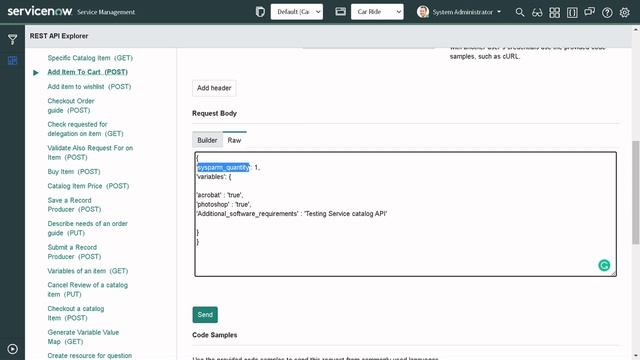640x360 pixels.
Task: Open the code brackets icon in header
Action: (572, 12)
